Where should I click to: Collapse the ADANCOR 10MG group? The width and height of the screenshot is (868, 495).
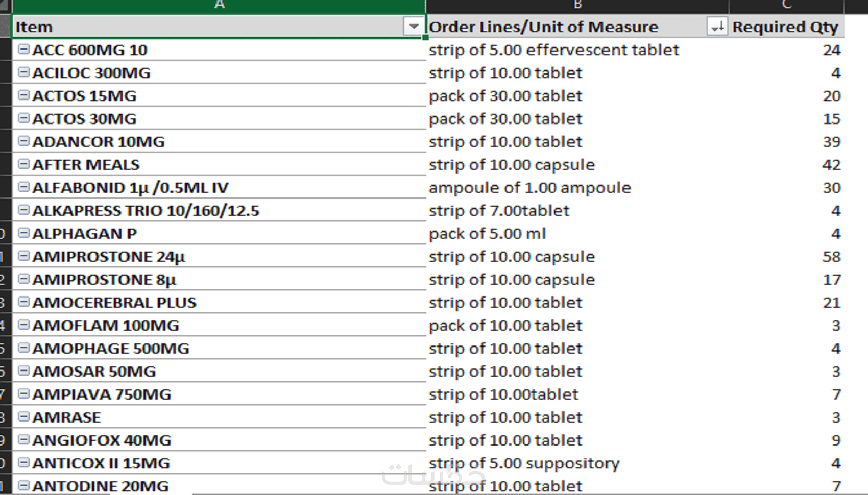(23, 141)
